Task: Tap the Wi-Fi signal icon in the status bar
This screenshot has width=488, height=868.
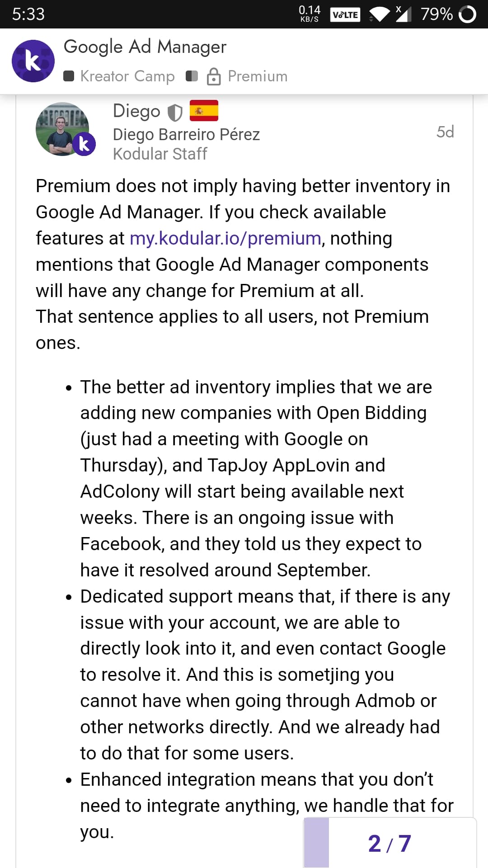Action: (x=380, y=14)
